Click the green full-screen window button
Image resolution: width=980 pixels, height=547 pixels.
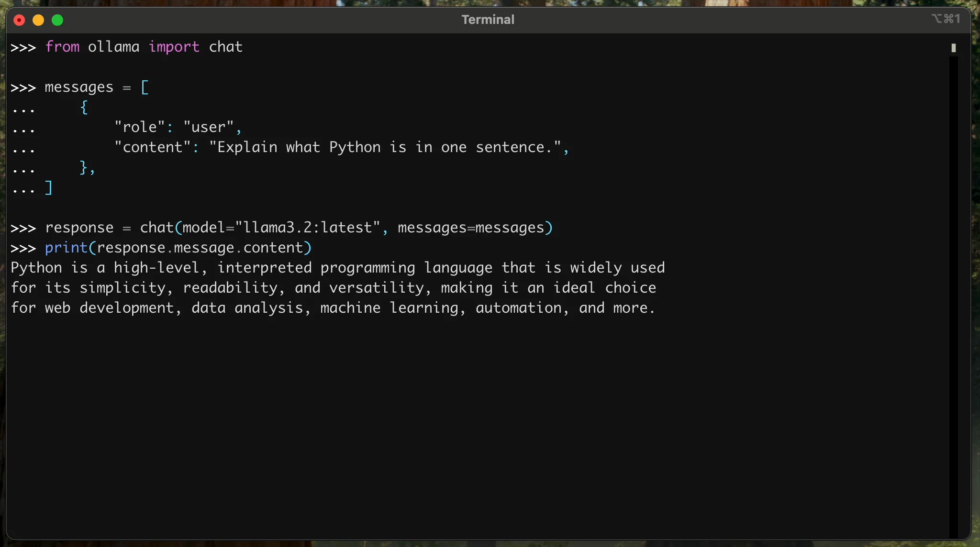[x=57, y=20]
